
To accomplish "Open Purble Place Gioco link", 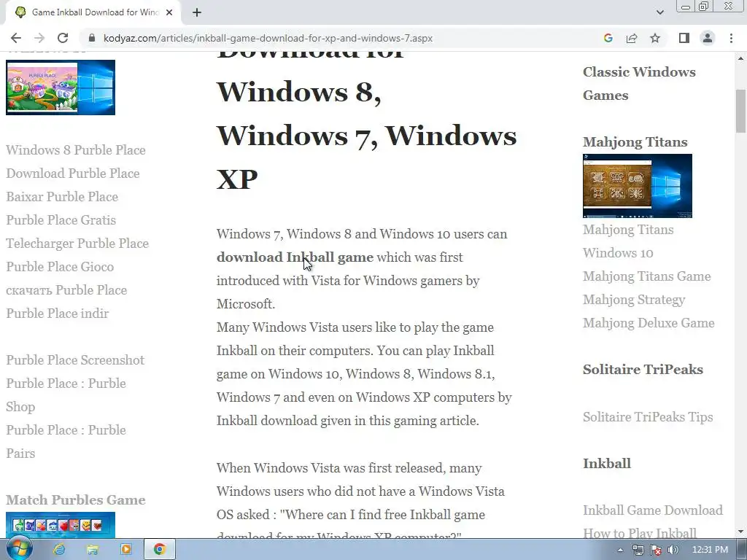I will tap(60, 267).
